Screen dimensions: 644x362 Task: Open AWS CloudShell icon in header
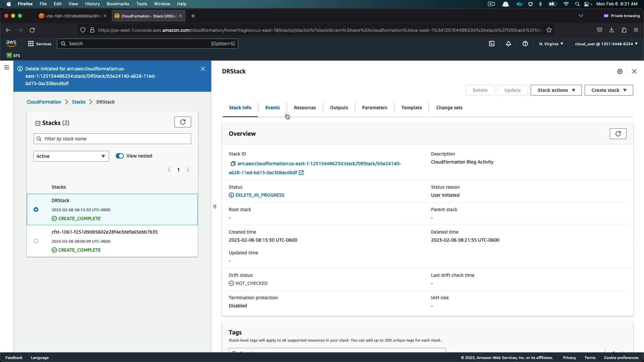point(492,44)
